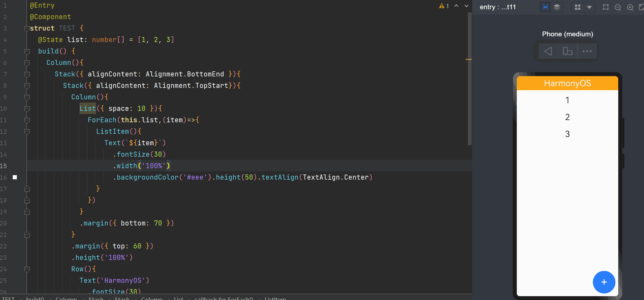This screenshot has height=300, width=644.
Task: Click the fit-to-frame bounding box icon
Action: pyautogui.click(x=606, y=7)
